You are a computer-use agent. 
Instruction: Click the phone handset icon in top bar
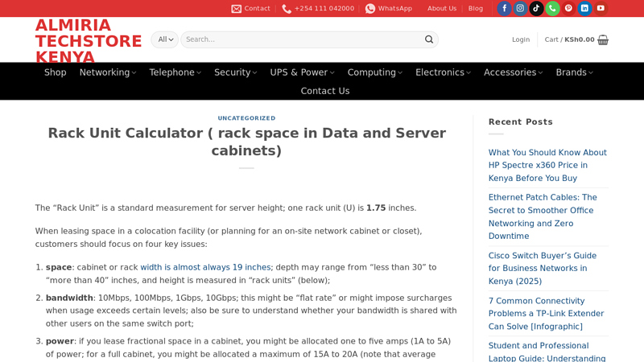(287, 9)
